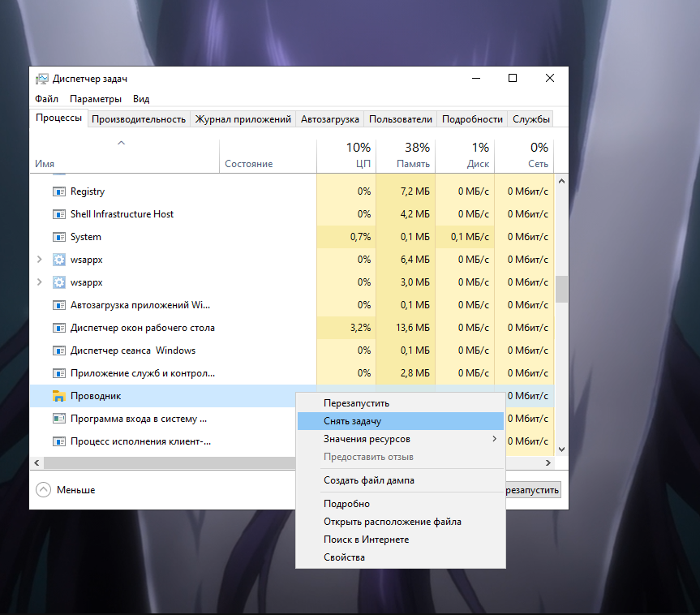700x615 pixels.
Task: Open the Файл menu
Action: (46, 99)
